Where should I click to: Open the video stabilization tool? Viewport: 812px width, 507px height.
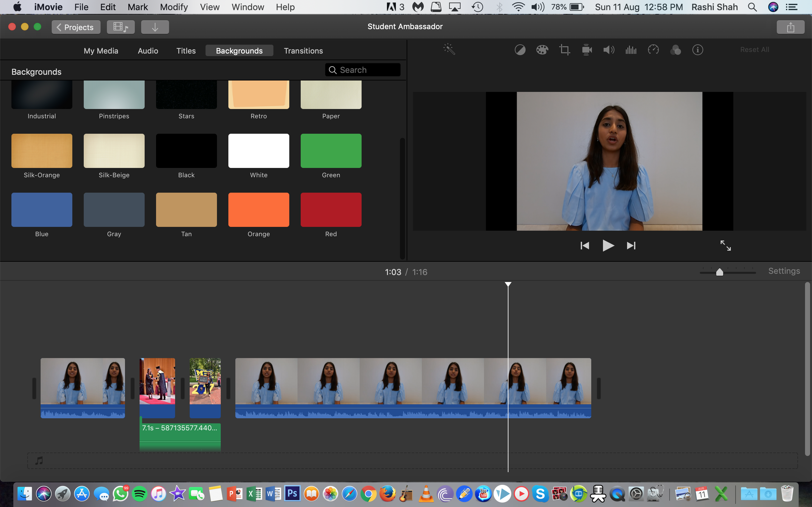586,50
